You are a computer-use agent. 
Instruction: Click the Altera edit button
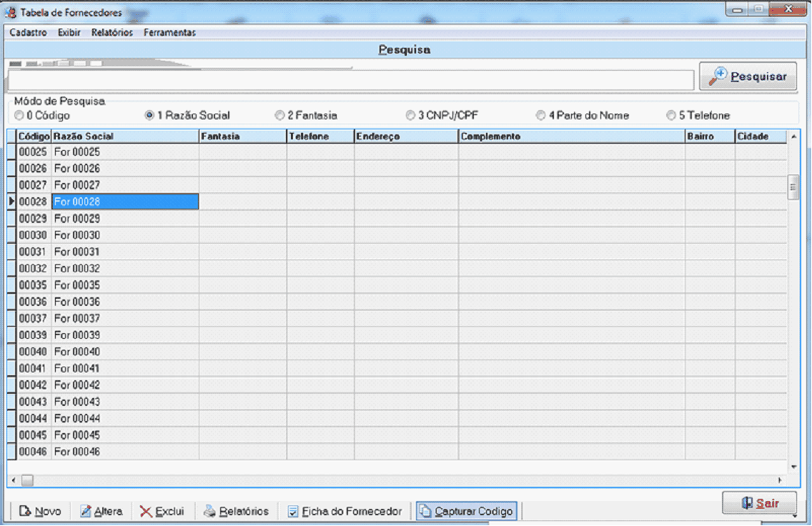(x=101, y=511)
